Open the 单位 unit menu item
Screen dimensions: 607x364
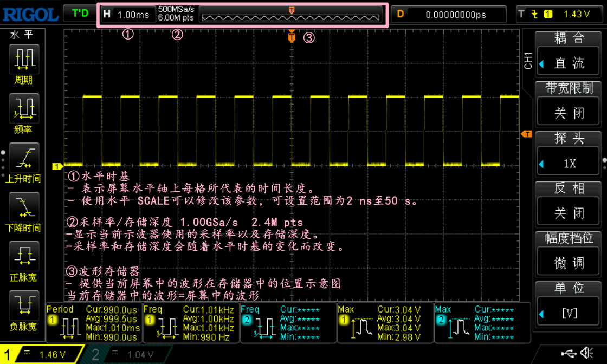point(569,288)
